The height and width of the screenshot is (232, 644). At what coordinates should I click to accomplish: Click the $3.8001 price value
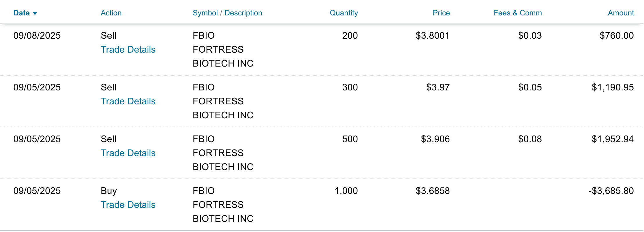point(433,35)
